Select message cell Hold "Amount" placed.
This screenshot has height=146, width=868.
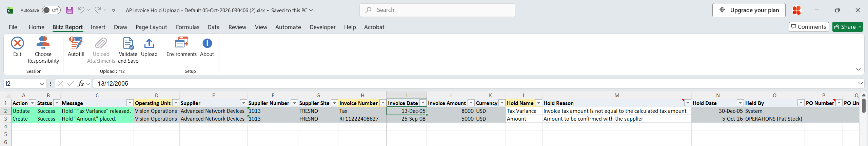(x=97, y=119)
